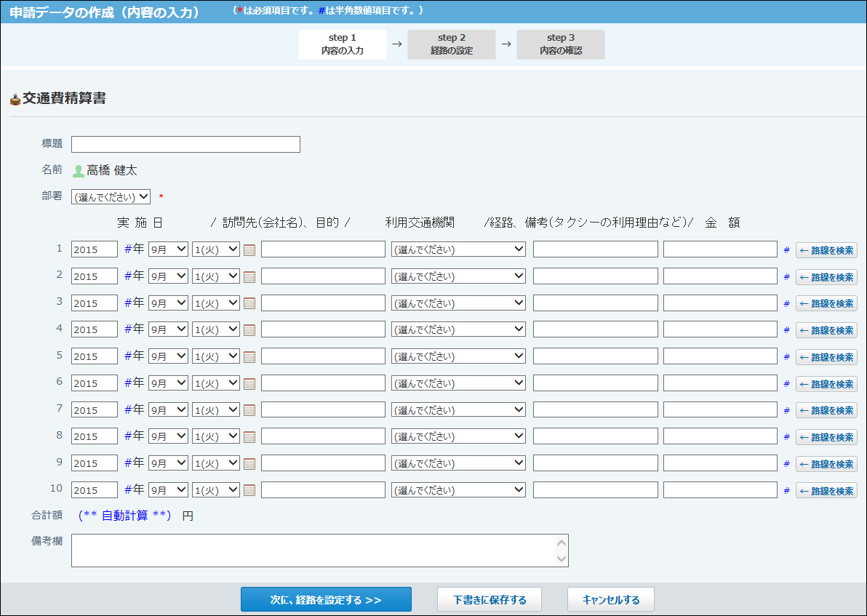Open calendar picker icon for row 7
The width and height of the screenshot is (867, 616).
pyautogui.click(x=249, y=410)
